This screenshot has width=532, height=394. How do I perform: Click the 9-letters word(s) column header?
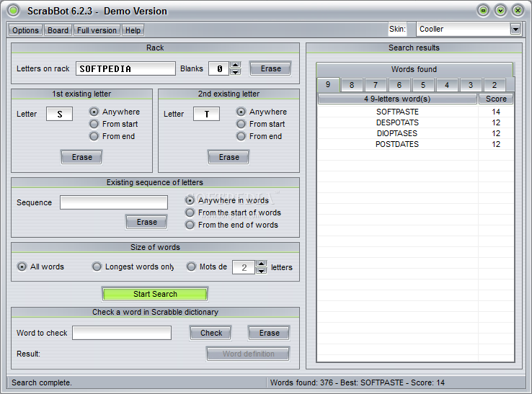[x=397, y=99]
